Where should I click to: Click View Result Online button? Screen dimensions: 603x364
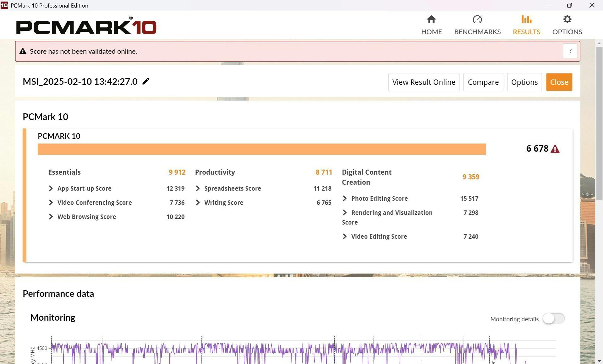point(424,82)
